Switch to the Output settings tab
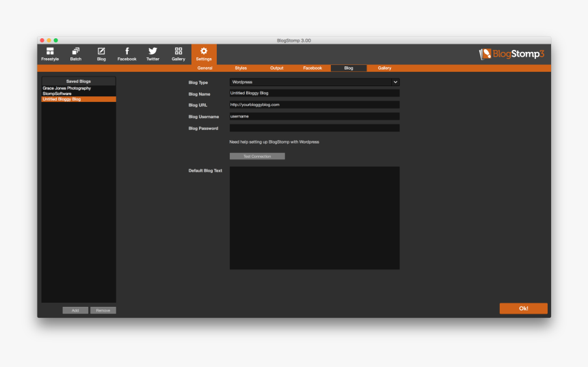588x367 pixels. [277, 68]
